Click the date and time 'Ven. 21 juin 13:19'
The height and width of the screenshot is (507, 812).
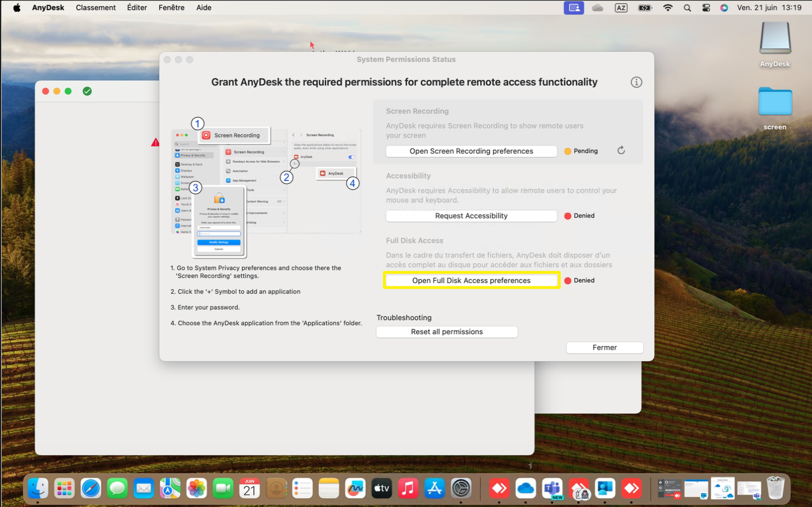point(769,8)
